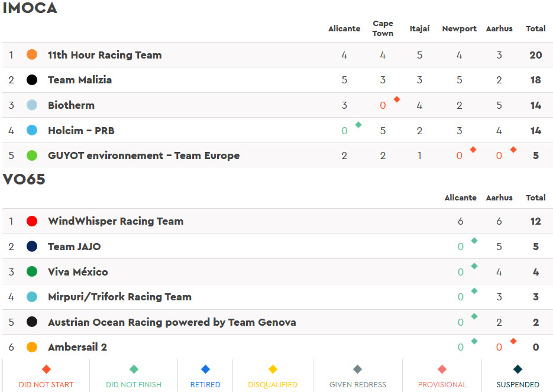Select the Cape Town column header

[383, 28]
